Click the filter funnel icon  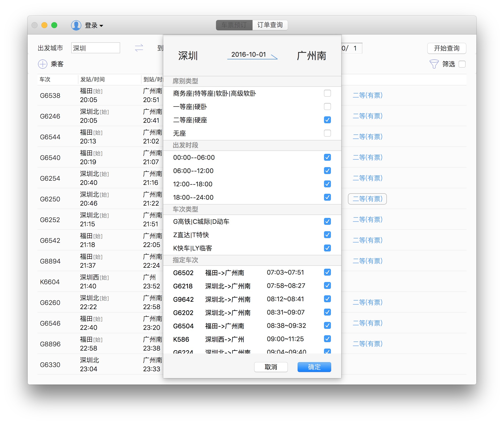coord(434,64)
